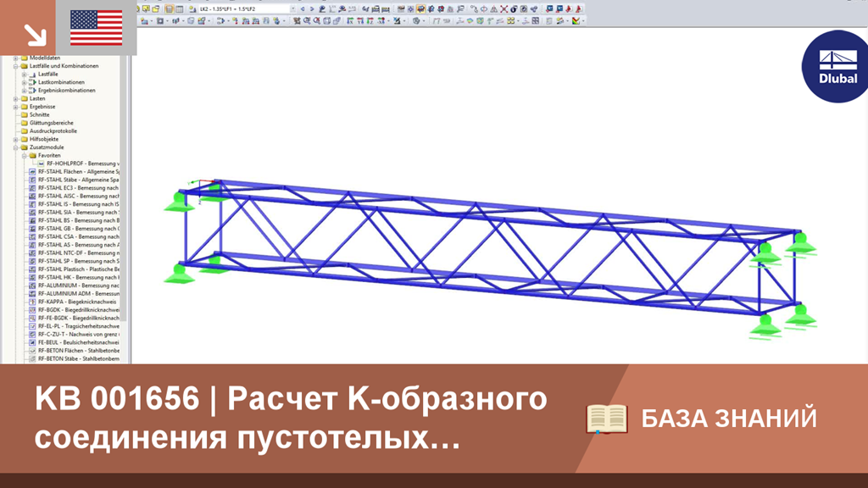The width and height of the screenshot is (868, 488).
Task: Expand the Ergebniskombinationen node
Action: [24, 91]
